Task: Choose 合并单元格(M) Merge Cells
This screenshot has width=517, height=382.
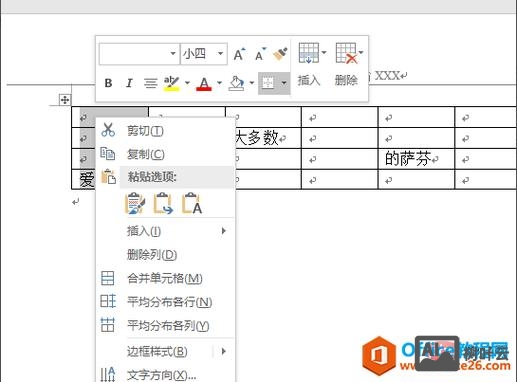Action: 165,278
